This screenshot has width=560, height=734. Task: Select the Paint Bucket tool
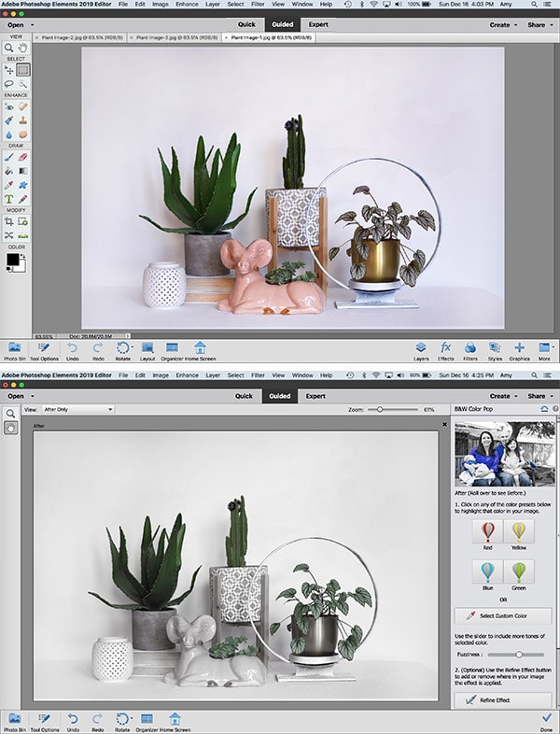click(8, 171)
